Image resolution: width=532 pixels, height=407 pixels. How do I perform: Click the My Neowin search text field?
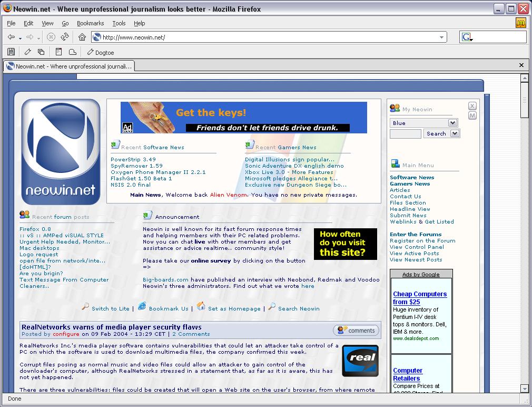click(x=406, y=134)
